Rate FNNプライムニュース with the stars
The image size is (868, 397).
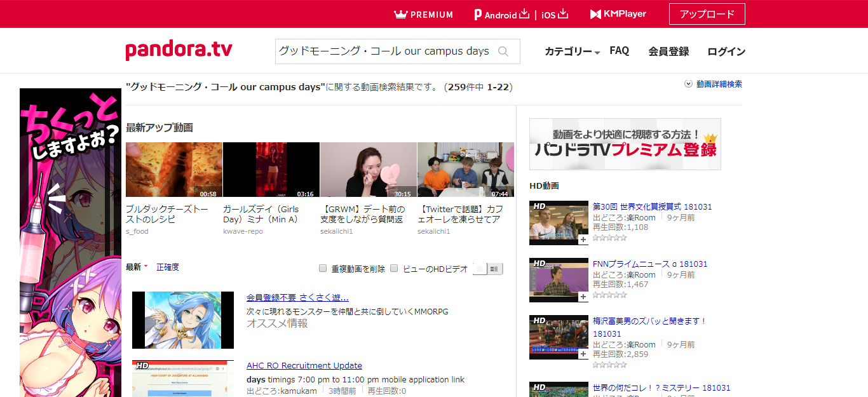pos(610,295)
